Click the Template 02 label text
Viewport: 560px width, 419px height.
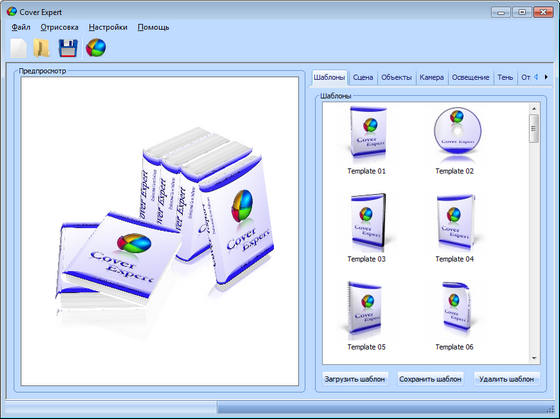click(x=454, y=171)
